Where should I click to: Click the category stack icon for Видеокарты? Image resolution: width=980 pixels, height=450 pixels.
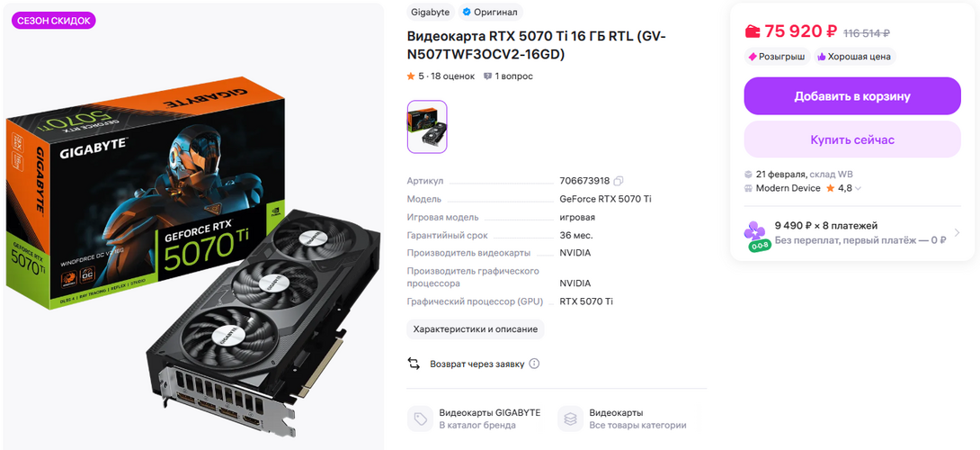(570, 418)
